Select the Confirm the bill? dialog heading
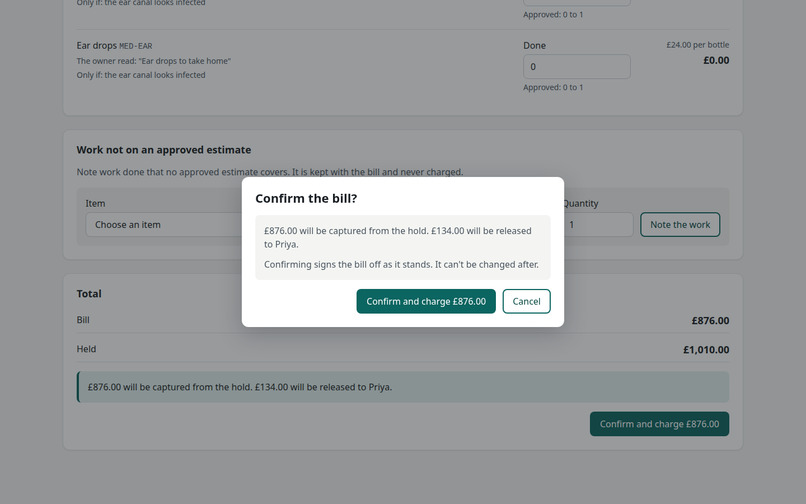The height and width of the screenshot is (504, 806). click(x=306, y=199)
